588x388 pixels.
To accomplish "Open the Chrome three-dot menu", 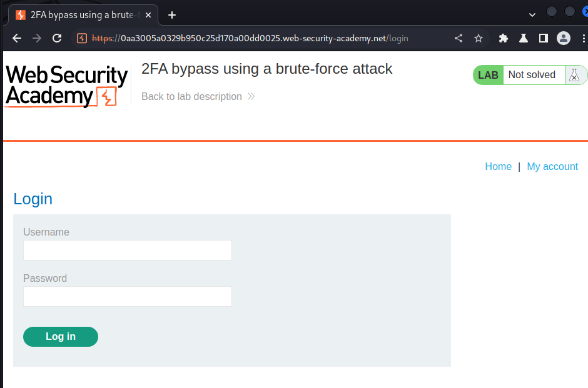I will tap(583, 38).
